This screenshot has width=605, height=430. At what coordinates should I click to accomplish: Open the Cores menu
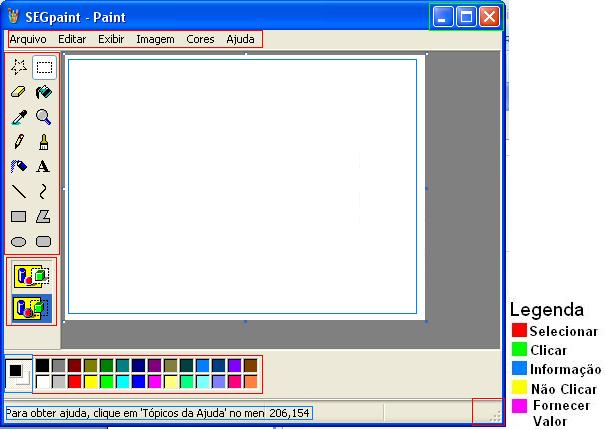pyautogui.click(x=200, y=39)
